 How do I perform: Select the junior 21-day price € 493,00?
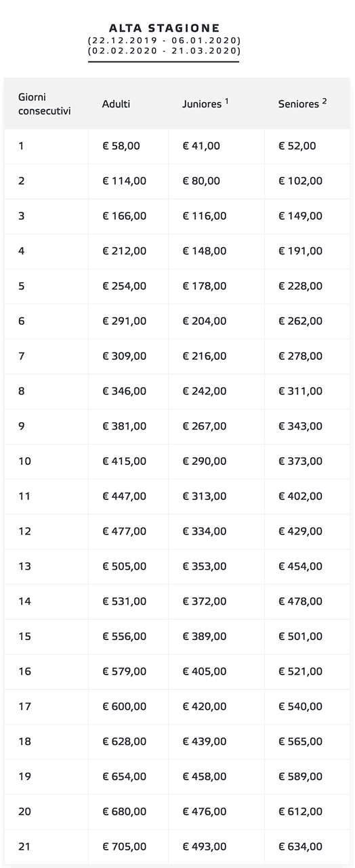(x=205, y=846)
